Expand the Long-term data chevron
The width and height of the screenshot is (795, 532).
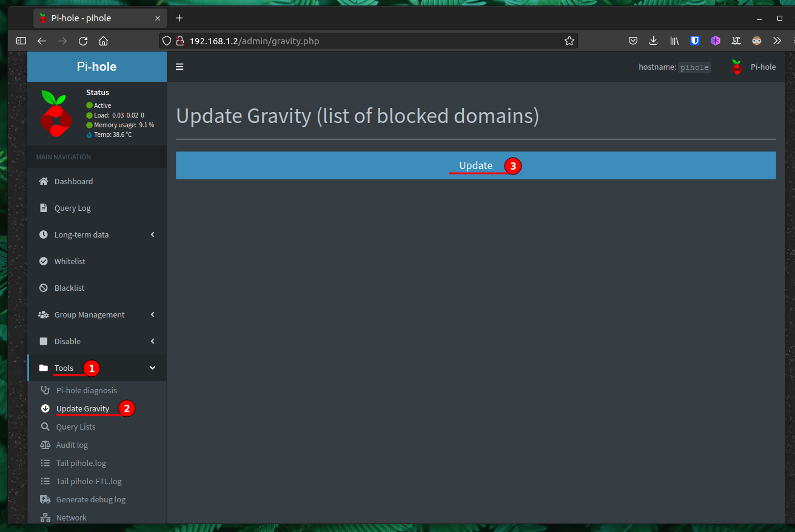tap(153, 234)
